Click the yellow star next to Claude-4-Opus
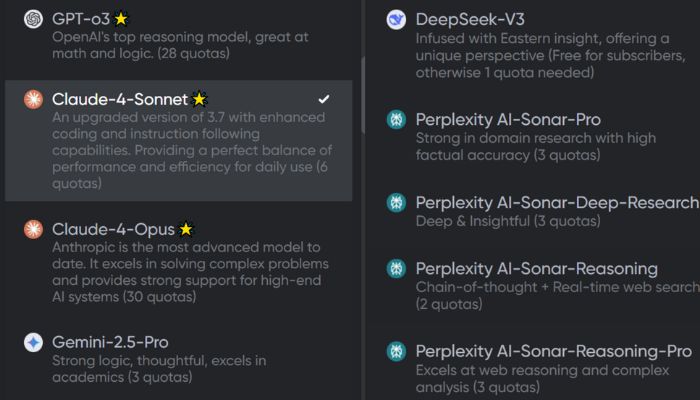Image resolution: width=700 pixels, height=400 pixels. click(x=186, y=229)
